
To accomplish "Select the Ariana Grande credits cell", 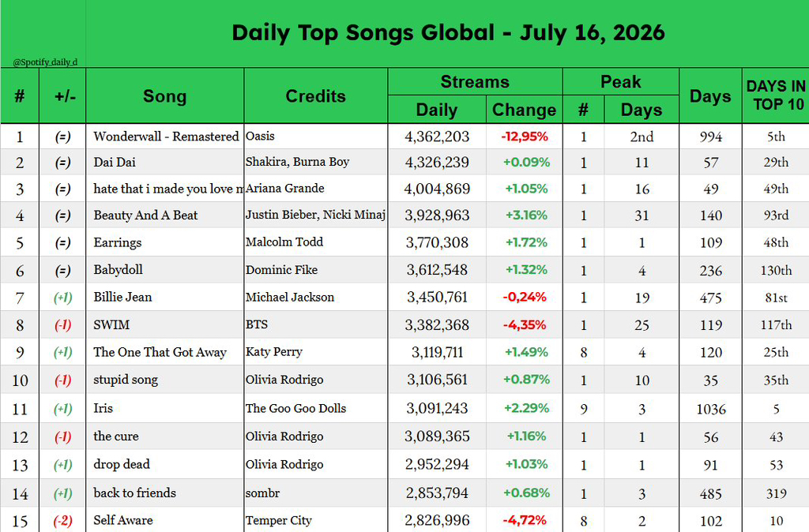I will pos(315,188).
